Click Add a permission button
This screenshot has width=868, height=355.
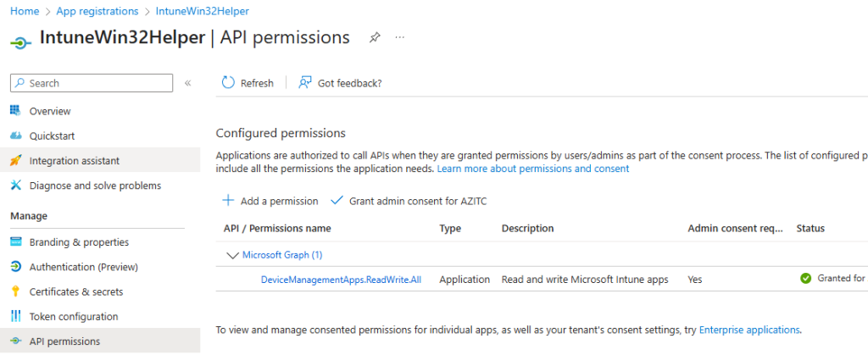point(270,202)
